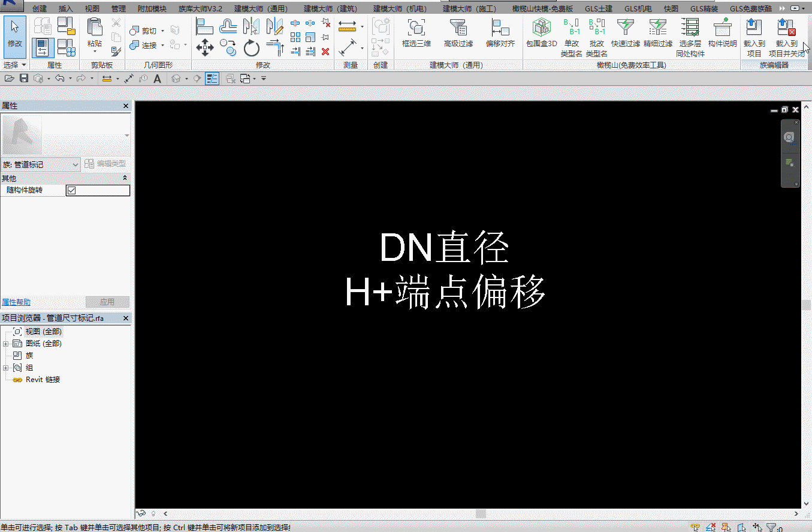Expand the 组 tree node
This screenshot has width=812, height=532.
[x=5, y=368]
